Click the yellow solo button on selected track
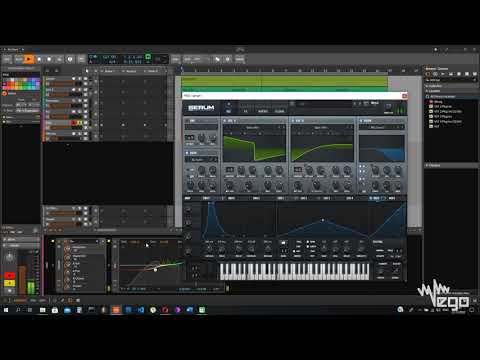 pos(79,123)
